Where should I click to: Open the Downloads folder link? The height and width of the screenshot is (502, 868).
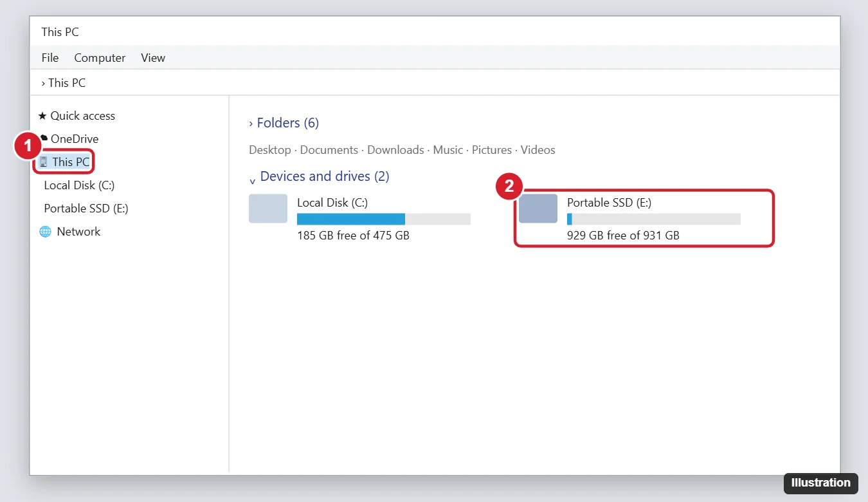pyautogui.click(x=396, y=150)
